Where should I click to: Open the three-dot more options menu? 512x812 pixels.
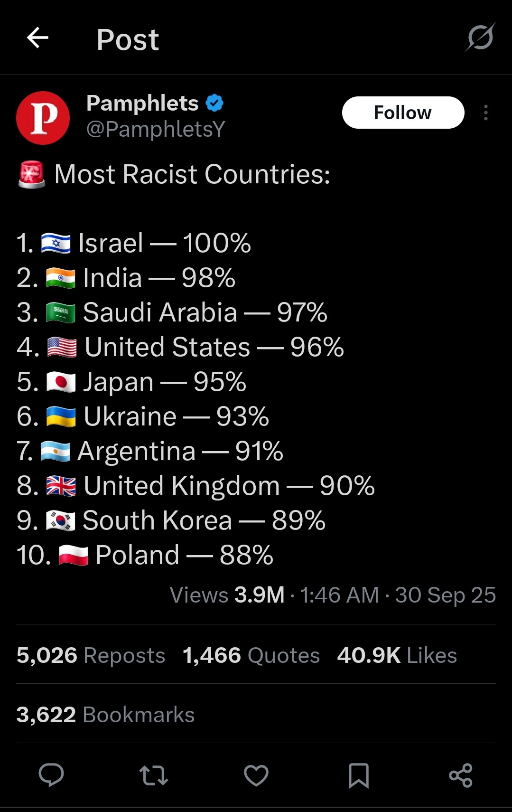click(485, 113)
